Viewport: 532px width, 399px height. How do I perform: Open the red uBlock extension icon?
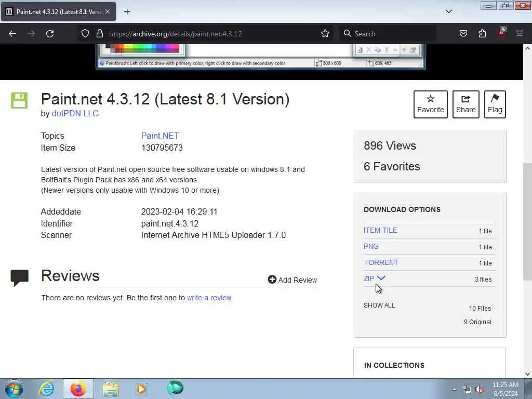point(501,33)
